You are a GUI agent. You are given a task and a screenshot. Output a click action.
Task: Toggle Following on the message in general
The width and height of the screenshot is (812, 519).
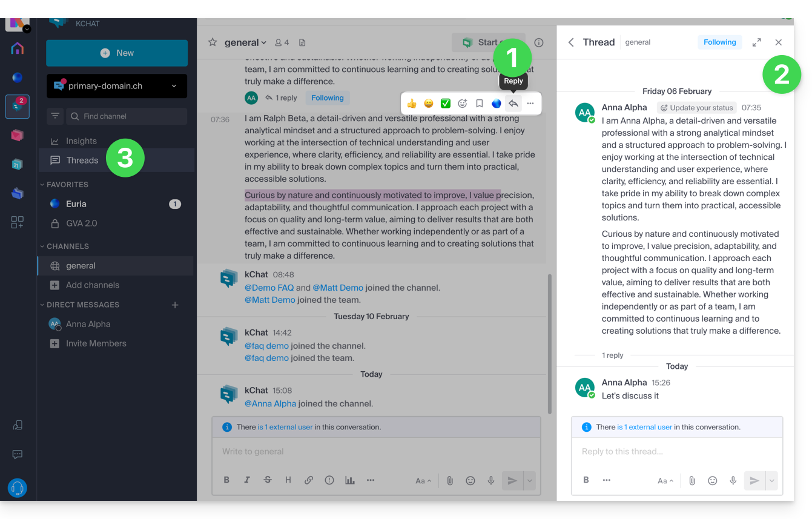point(328,98)
